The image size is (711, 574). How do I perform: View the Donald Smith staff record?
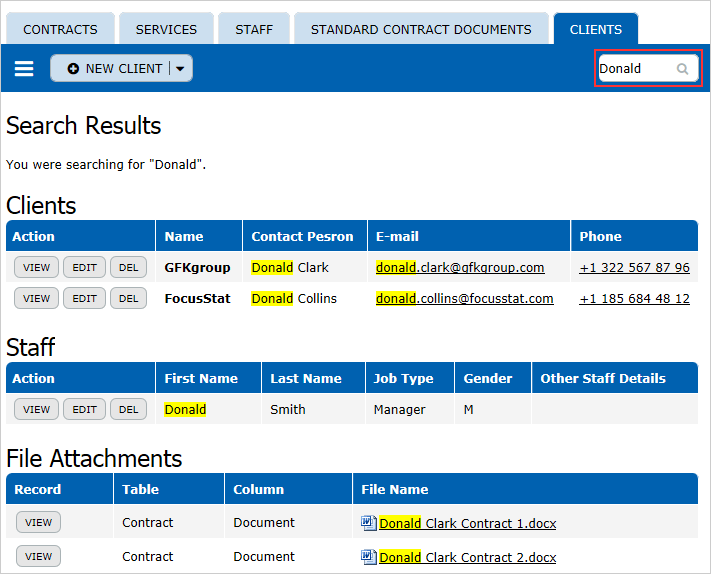(36, 409)
